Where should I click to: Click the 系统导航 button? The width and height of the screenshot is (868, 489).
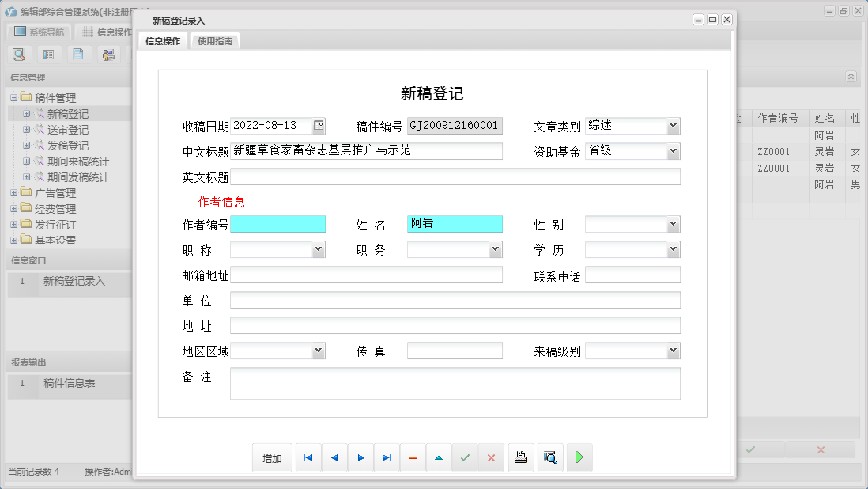click(38, 30)
